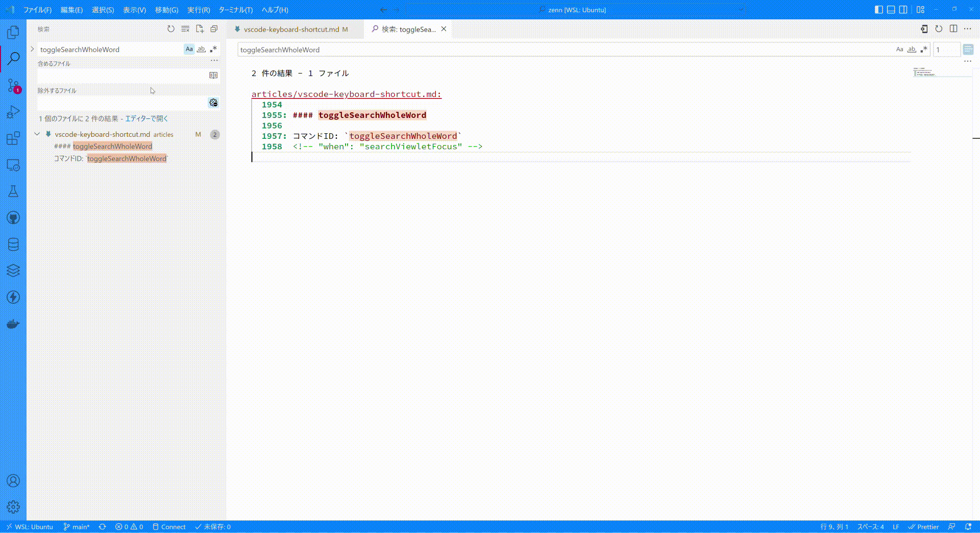Collapse vscode-keyboard-shortcut.md results tree
The width and height of the screenshot is (980, 533).
coord(37,134)
